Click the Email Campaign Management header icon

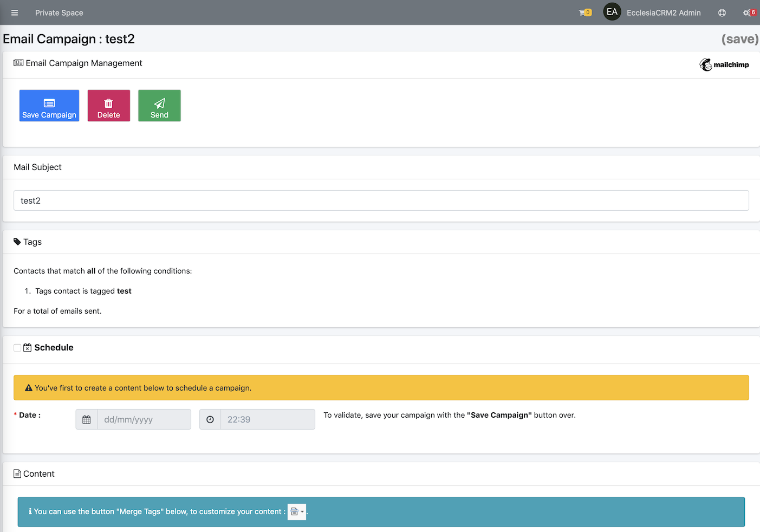click(18, 63)
